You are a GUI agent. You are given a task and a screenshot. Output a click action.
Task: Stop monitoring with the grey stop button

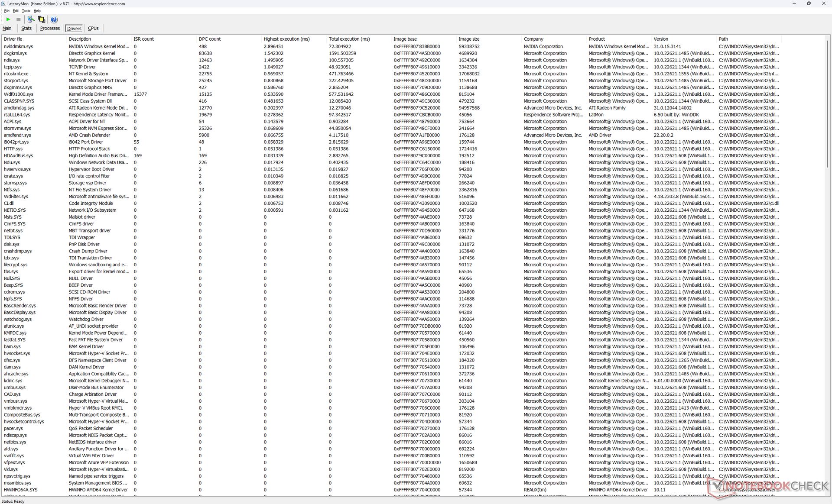[x=19, y=19]
